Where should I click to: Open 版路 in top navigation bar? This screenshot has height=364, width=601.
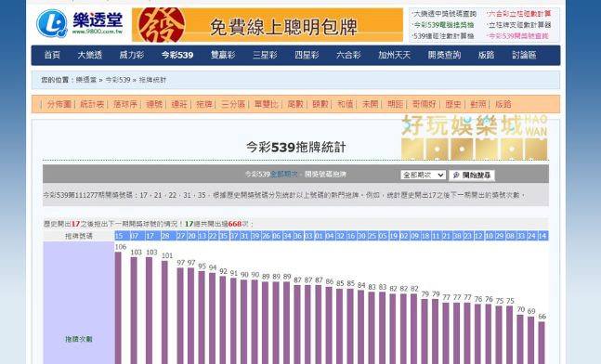point(486,55)
